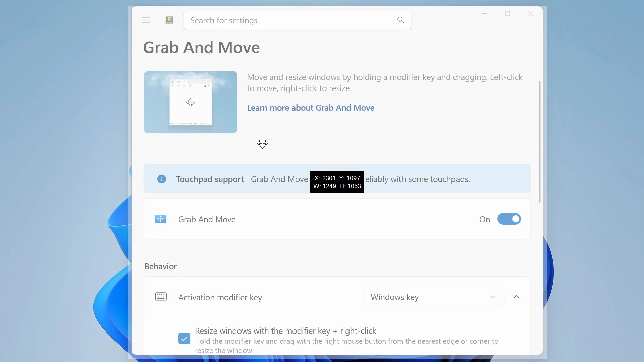Open Learn more about Grab And Move link
The image size is (644, 362).
(x=311, y=108)
